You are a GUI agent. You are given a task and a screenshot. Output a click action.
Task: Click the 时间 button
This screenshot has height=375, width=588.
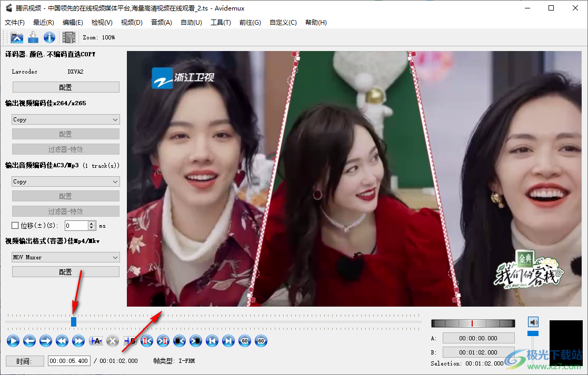pyautogui.click(x=23, y=361)
